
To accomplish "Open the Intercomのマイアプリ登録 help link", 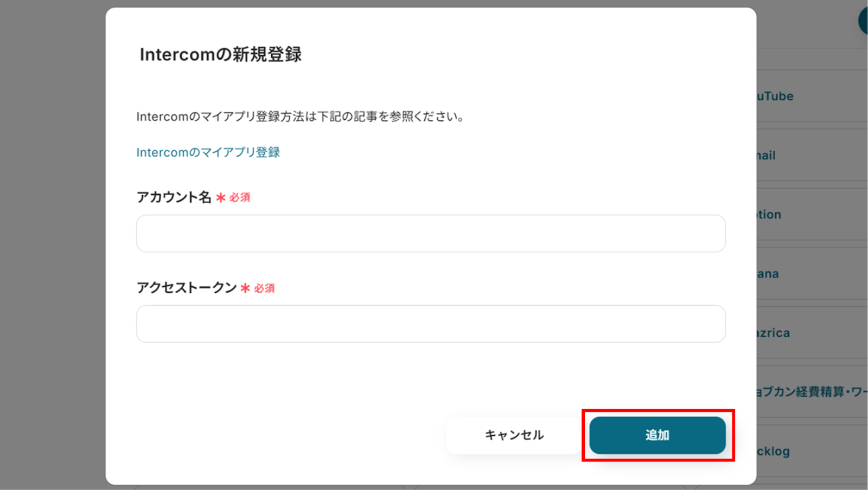I will coord(208,152).
